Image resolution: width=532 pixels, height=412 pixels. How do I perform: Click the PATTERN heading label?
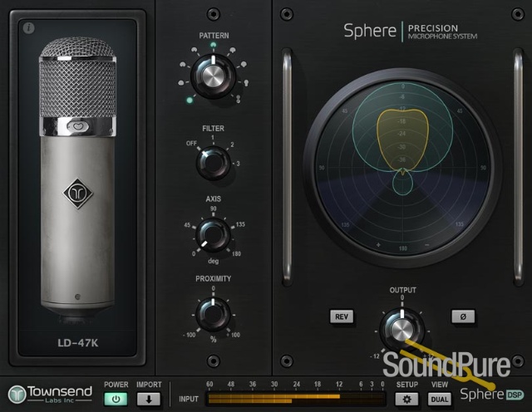[214, 36]
